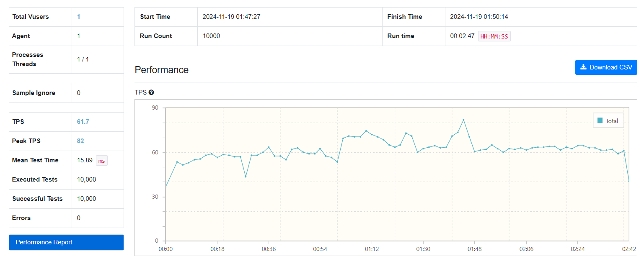The width and height of the screenshot is (644, 264).
Task: Click the Errors count value 0
Action: (x=79, y=218)
